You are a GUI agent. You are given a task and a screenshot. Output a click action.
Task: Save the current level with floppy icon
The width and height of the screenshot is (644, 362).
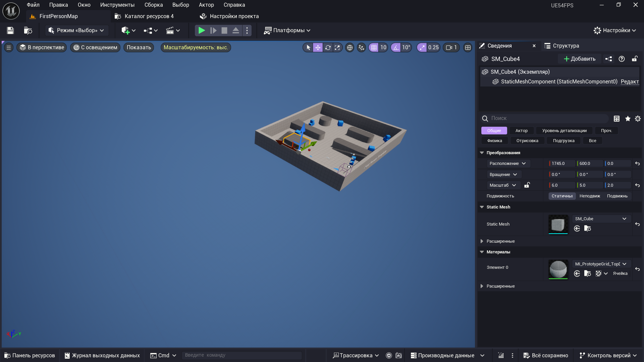[10, 31]
